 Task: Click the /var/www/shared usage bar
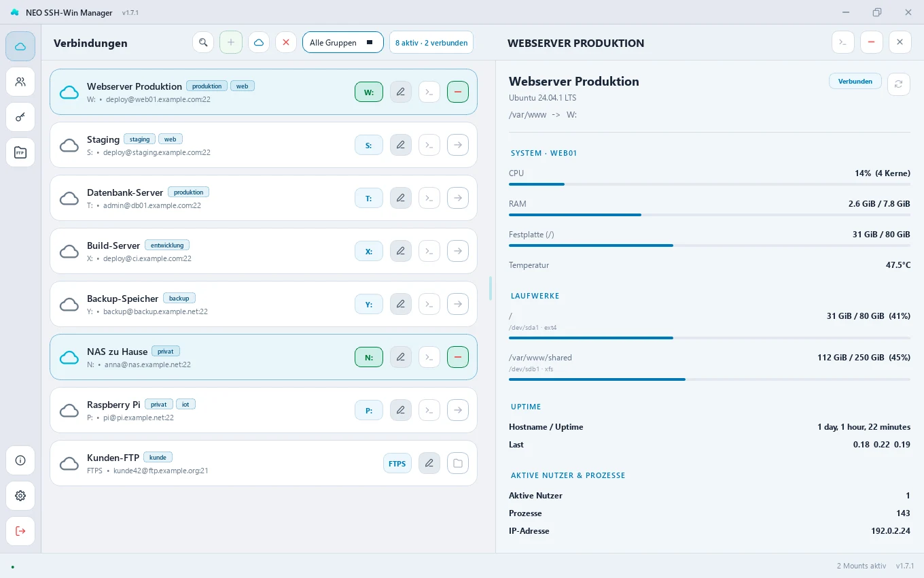[709, 379]
